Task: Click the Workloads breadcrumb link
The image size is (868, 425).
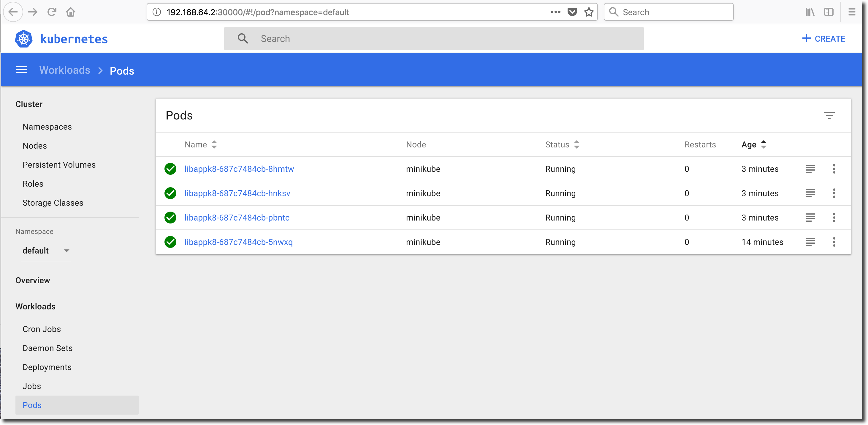Action: tap(65, 70)
